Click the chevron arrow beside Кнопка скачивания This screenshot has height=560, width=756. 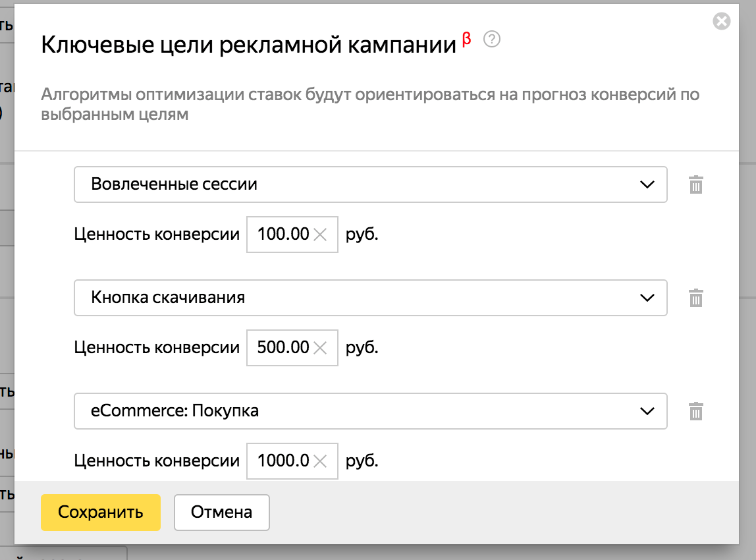point(647,298)
